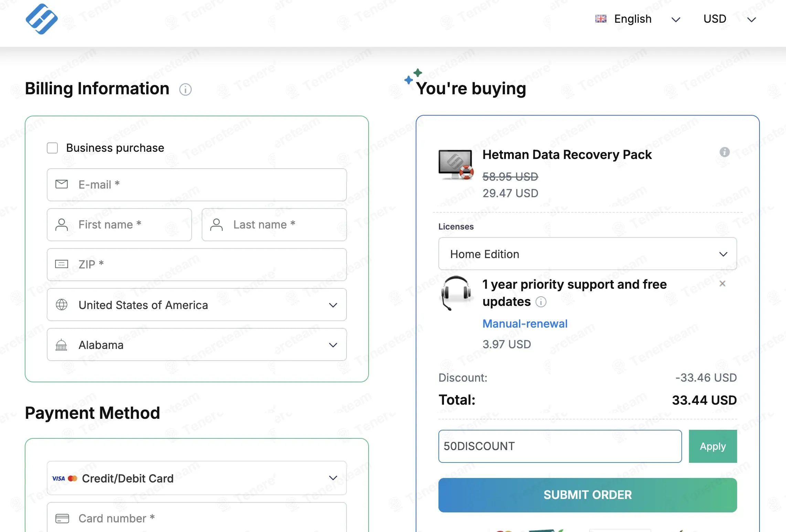This screenshot has height=532, width=786.
Task: Open the Credit/Debit Card payment dropdown
Action: [x=197, y=478]
